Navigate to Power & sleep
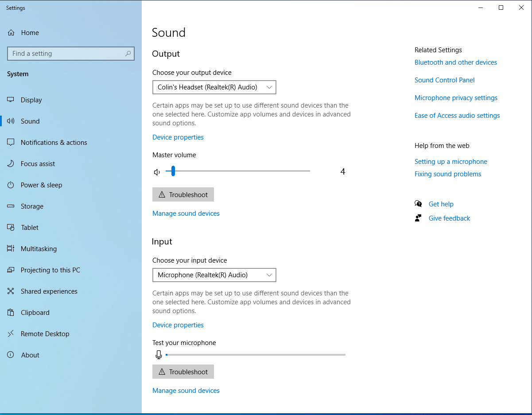Screen dimensions: 532x415 [x=71, y=185]
